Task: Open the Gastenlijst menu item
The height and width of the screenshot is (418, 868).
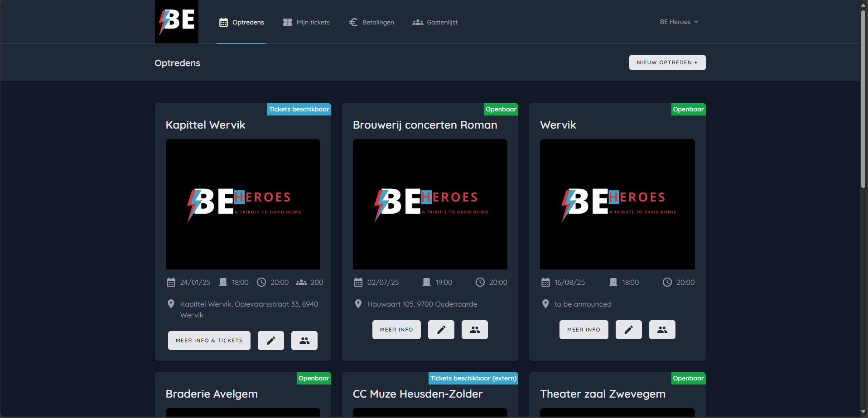Action: 434,22
